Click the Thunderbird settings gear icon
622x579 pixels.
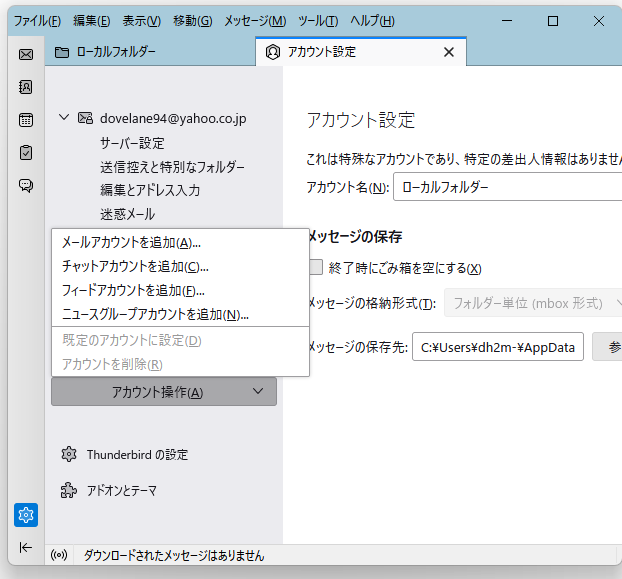pyautogui.click(x=69, y=454)
